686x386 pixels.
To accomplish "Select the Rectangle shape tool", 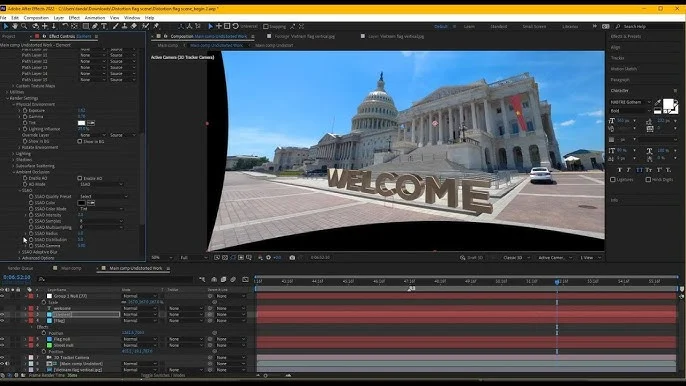I will tap(86, 26).
